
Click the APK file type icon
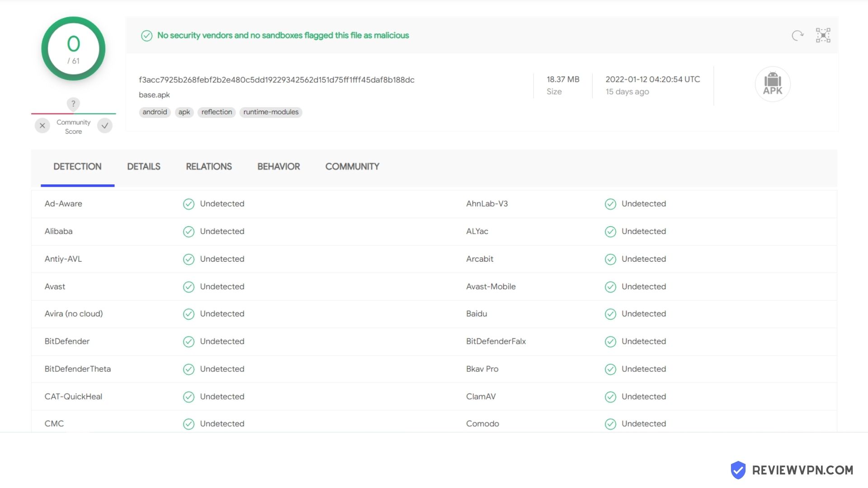773,84
